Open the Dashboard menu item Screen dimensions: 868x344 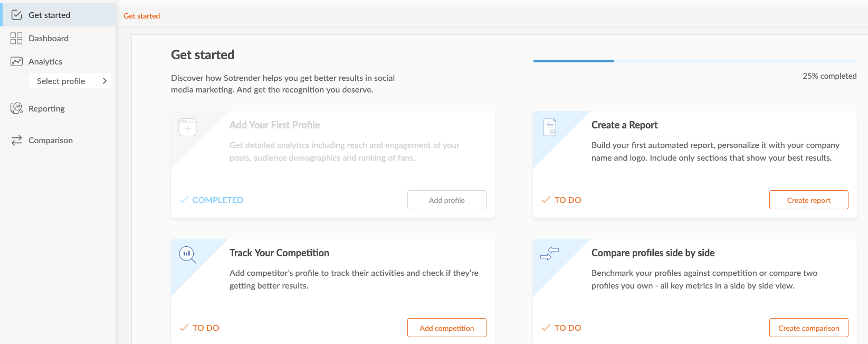tap(49, 38)
